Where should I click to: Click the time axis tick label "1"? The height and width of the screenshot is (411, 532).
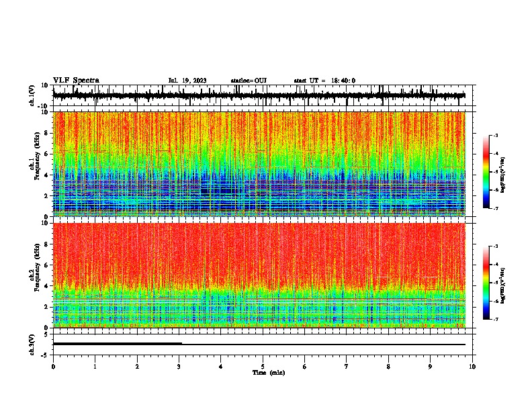click(95, 367)
